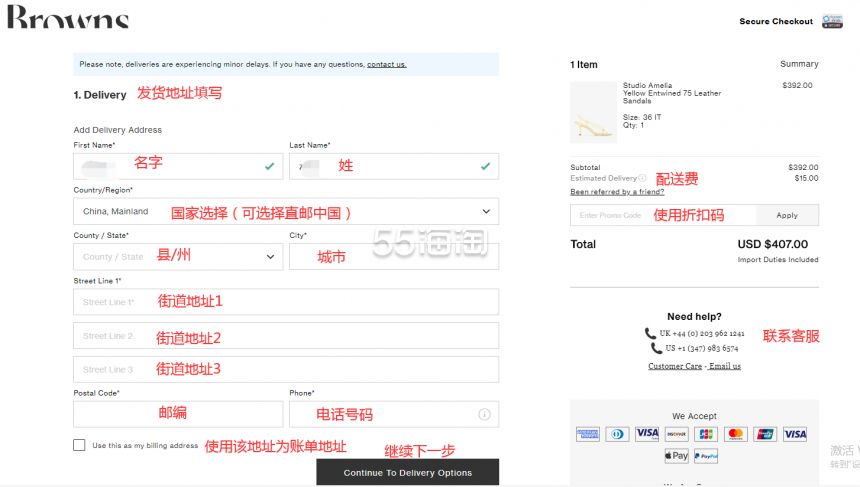The height and width of the screenshot is (487, 860).
Task: Click the 'Size: 36 IT' text
Action: tap(642, 117)
